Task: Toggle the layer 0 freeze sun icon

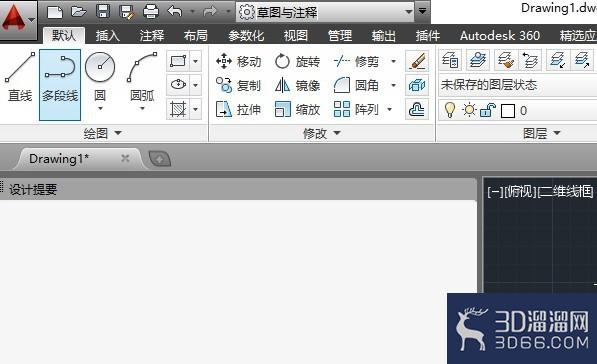Action: tap(469, 110)
